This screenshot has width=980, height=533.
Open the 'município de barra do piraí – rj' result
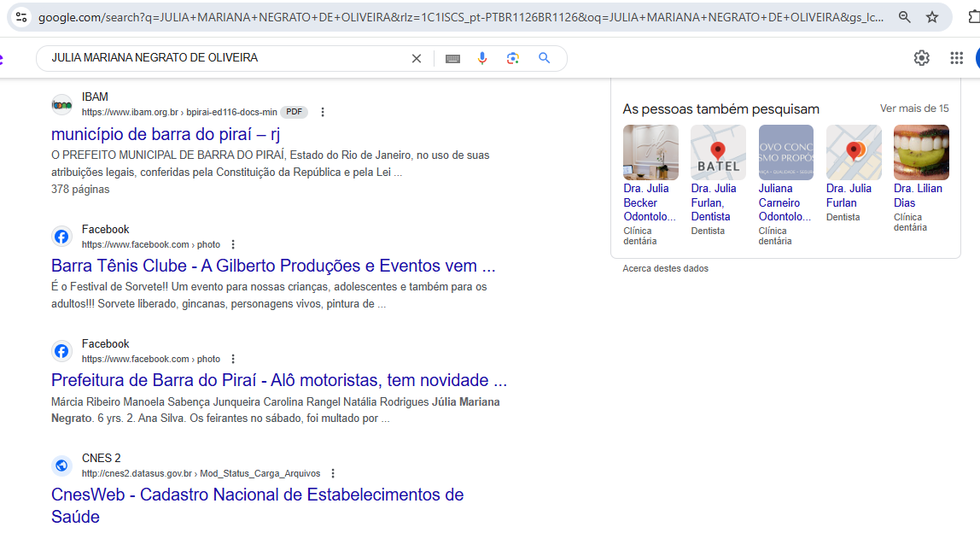(166, 134)
